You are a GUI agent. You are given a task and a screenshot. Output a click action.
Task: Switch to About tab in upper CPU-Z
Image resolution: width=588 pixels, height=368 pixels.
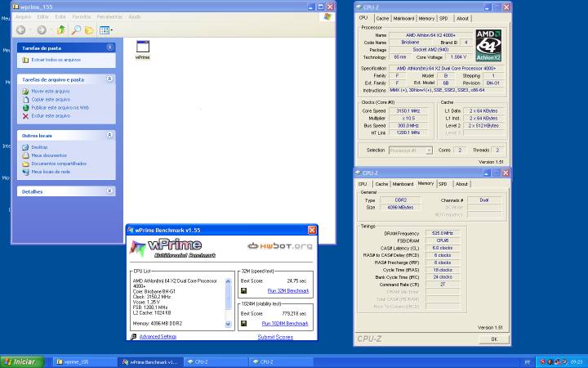[x=462, y=18]
